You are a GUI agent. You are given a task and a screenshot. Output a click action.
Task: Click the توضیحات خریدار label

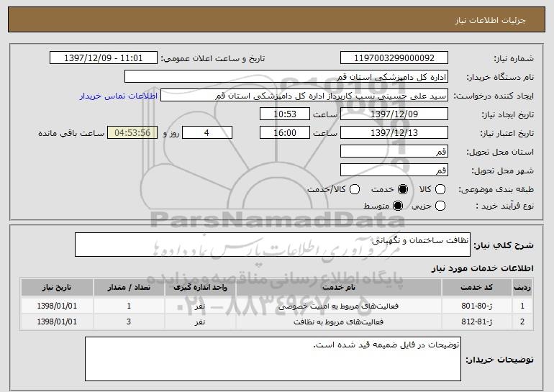(499, 360)
